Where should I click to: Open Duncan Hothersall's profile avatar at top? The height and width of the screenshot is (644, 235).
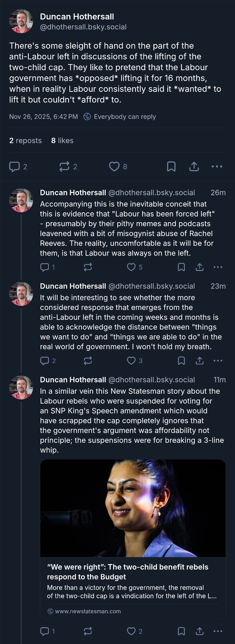point(21,21)
